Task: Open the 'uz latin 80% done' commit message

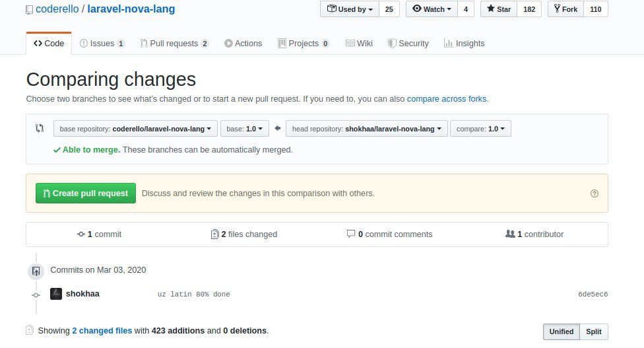Action: click(x=194, y=294)
